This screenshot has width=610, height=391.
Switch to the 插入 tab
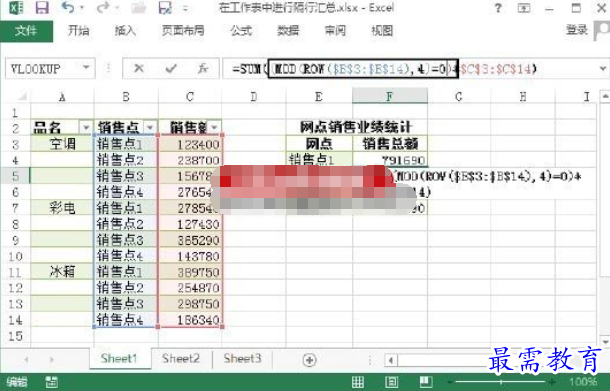tap(125, 31)
